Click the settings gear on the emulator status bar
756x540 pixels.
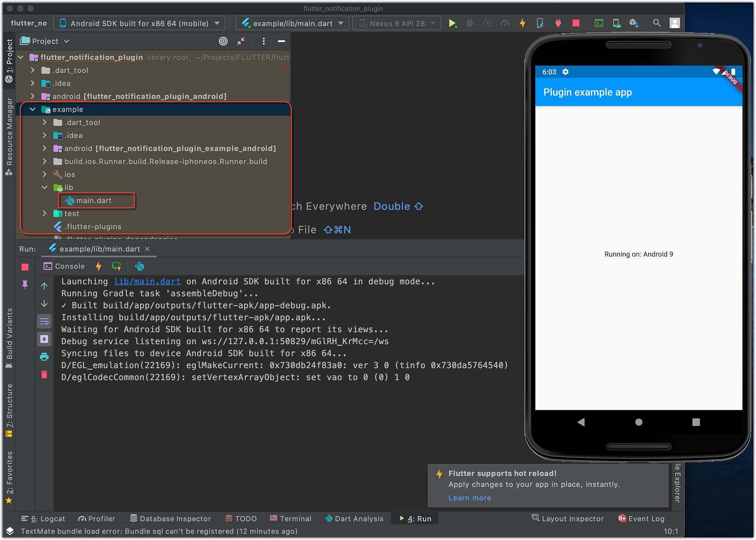pyautogui.click(x=565, y=72)
